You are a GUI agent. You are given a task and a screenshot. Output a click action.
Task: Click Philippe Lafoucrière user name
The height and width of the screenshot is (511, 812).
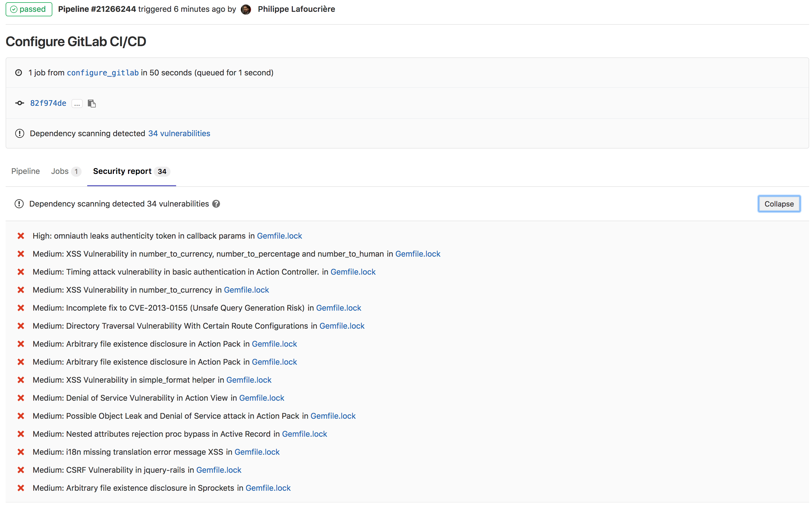[x=296, y=9]
